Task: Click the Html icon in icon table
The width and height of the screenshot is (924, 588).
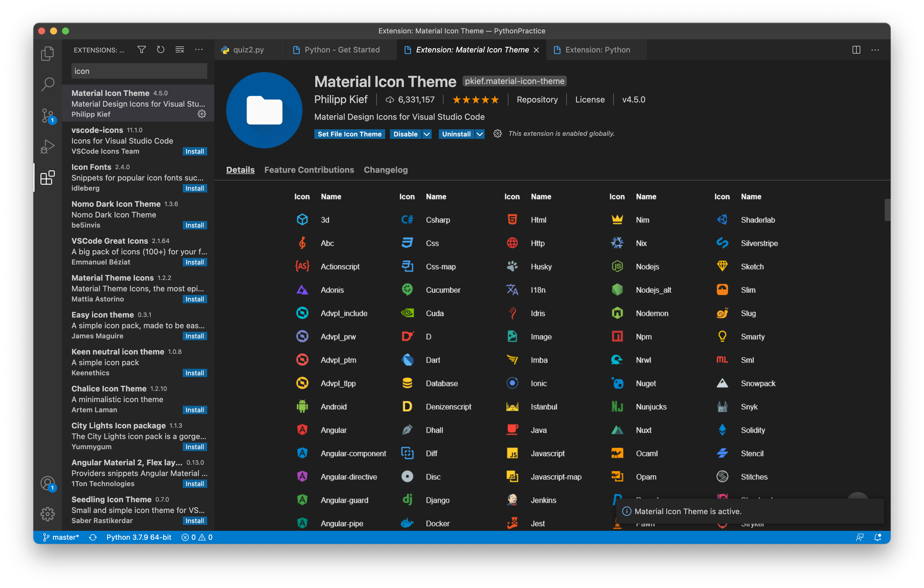Action: pyautogui.click(x=512, y=220)
